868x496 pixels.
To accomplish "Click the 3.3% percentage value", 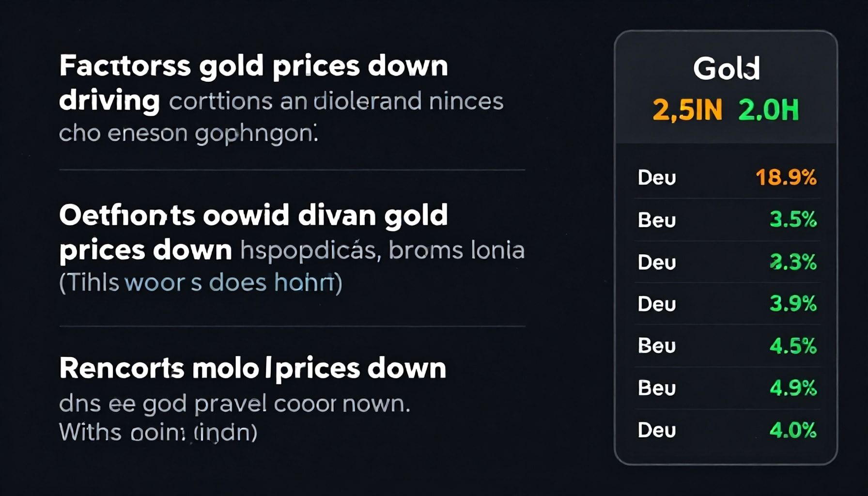I will (x=793, y=262).
